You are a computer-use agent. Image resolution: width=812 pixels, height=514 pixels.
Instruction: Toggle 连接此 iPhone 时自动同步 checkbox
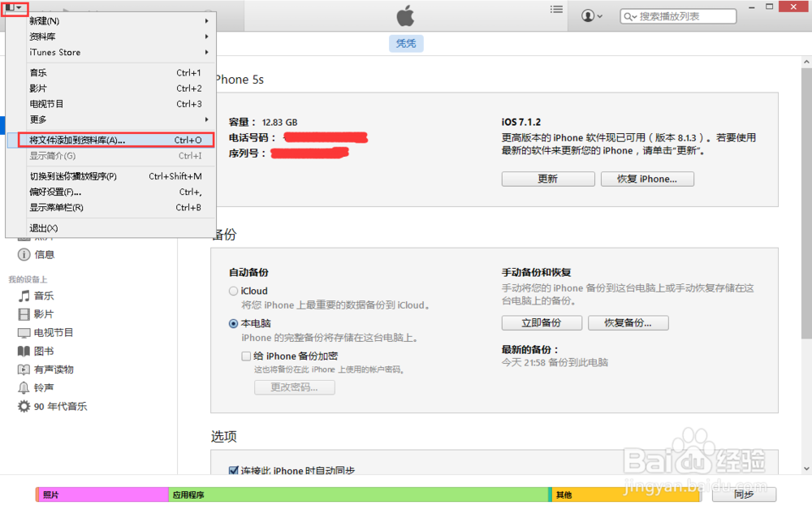[x=234, y=470]
